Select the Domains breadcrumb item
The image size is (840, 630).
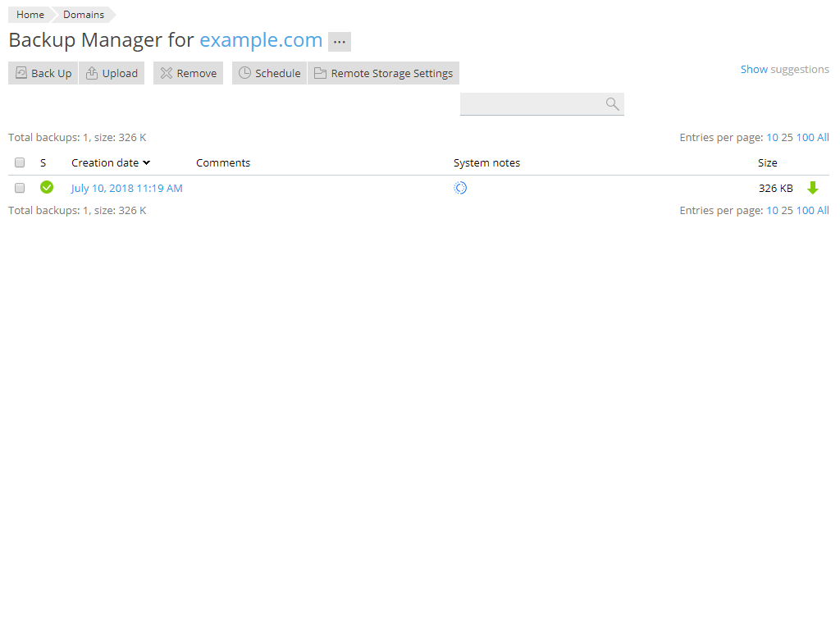(x=83, y=15)
